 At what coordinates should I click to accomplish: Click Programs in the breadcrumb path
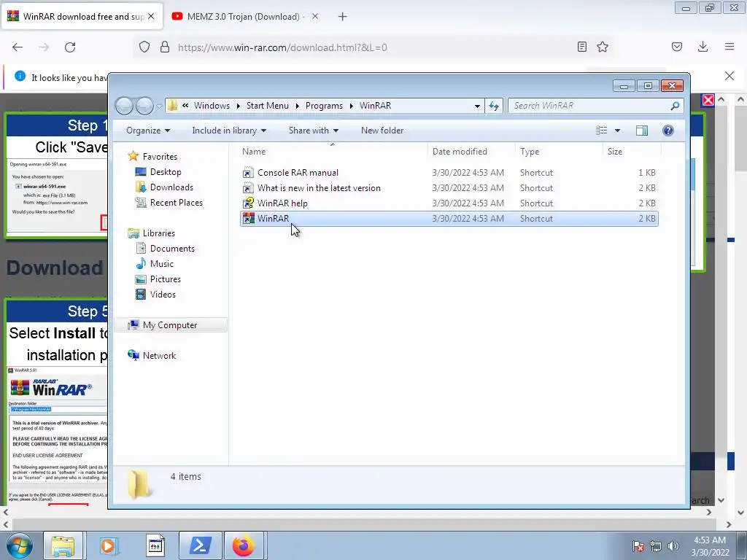[324, 106]
